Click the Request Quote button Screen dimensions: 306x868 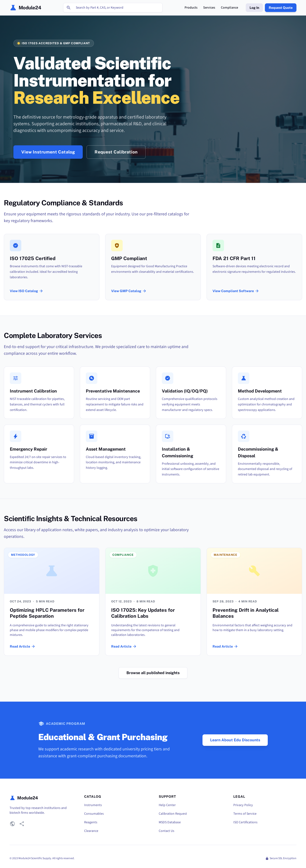280,7
